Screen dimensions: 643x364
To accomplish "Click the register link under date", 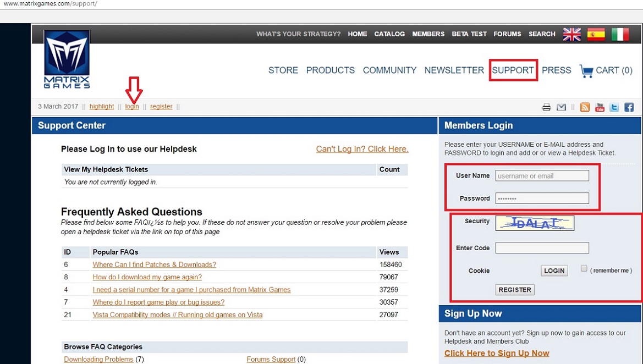I will pos(161,107).
